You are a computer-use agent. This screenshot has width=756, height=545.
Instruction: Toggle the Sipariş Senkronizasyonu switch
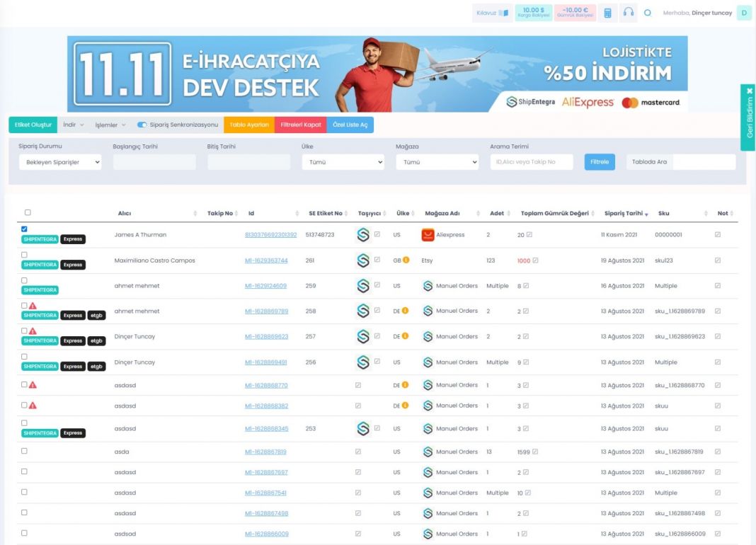[x=142, y=125]
